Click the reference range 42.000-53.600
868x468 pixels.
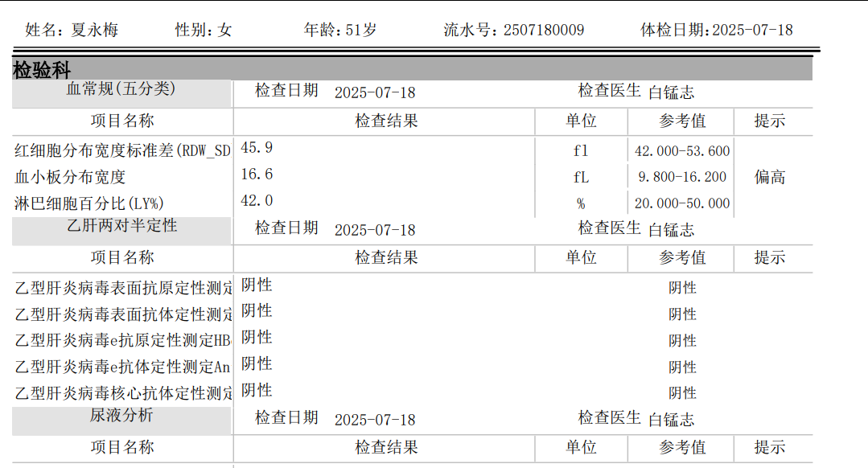pos(682,151)
